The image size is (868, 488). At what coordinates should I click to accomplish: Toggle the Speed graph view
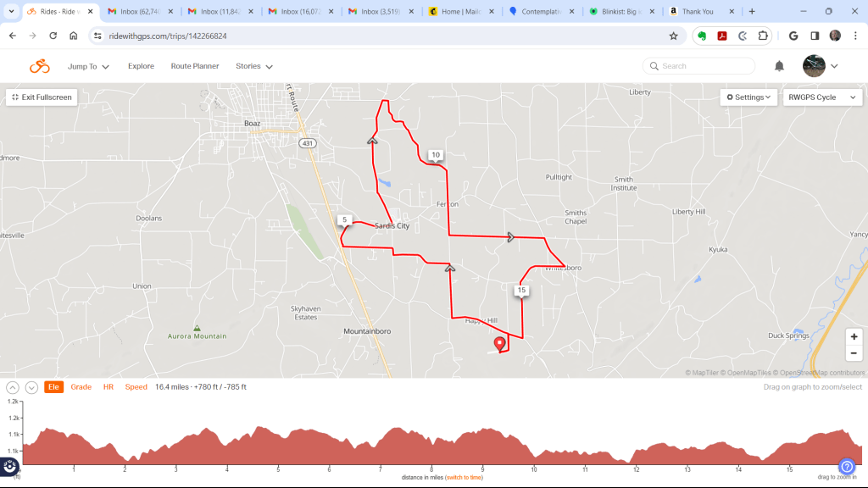click(x=136, y=387)
